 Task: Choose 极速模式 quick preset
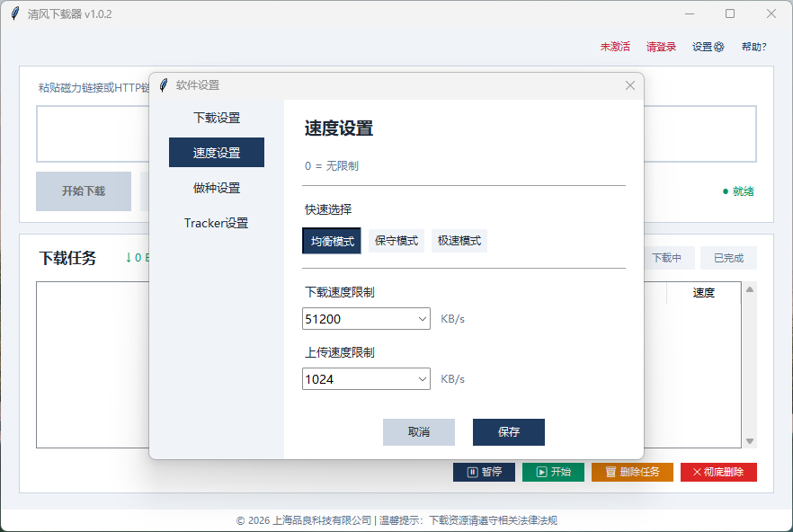click(459, 241)
